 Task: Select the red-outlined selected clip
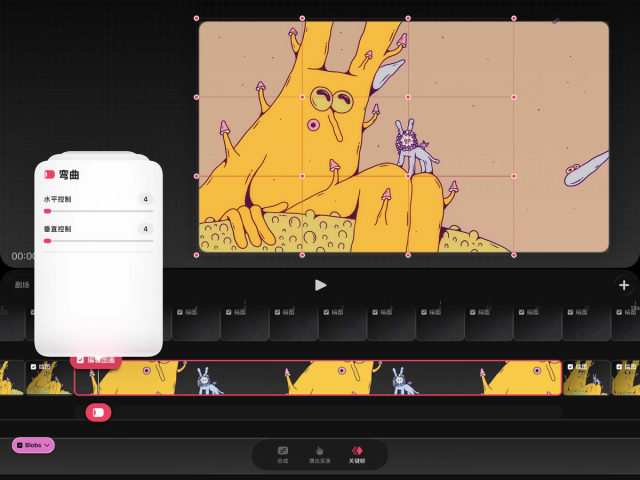point(318,378)
